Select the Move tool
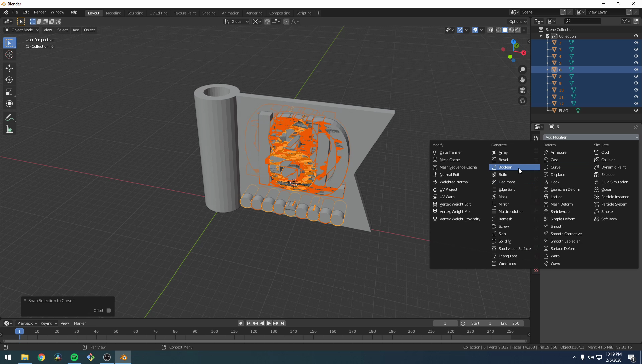This screenshot has height=364, width=642. click(x=9, y=68)
